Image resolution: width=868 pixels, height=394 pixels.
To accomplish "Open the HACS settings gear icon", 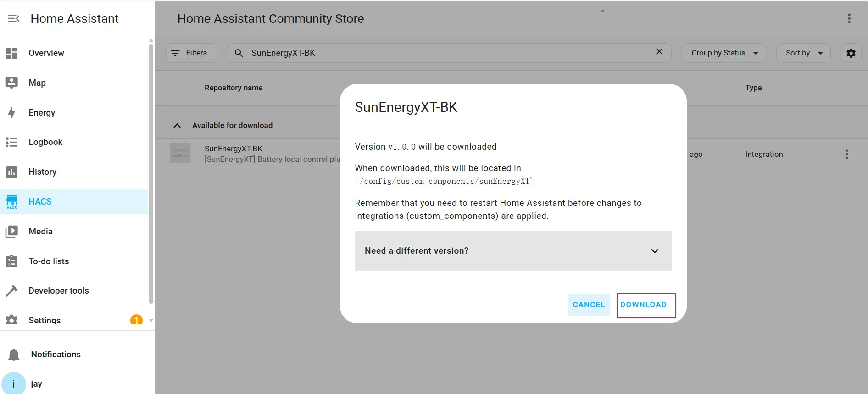I will (x=851, y=53).
